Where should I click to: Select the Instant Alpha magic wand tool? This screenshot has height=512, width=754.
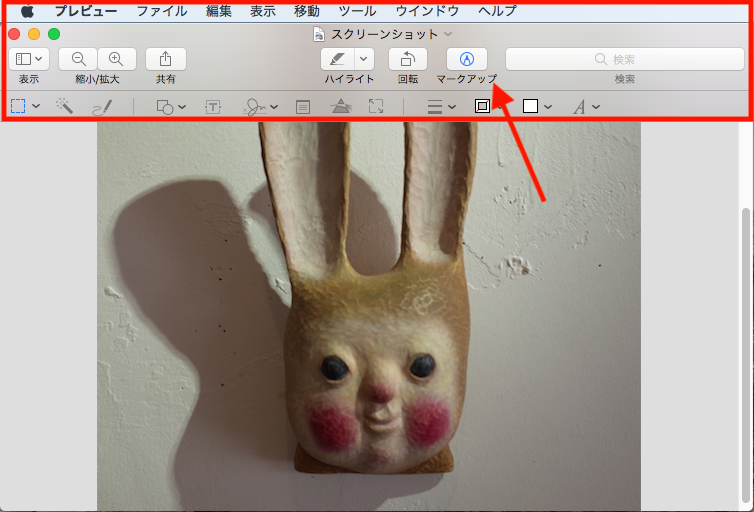(65, 106)
